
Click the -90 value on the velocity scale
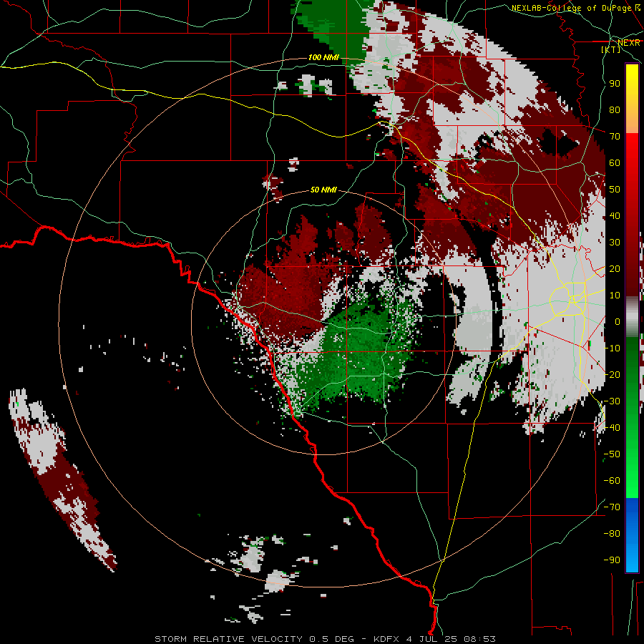[x=612, y=560]
